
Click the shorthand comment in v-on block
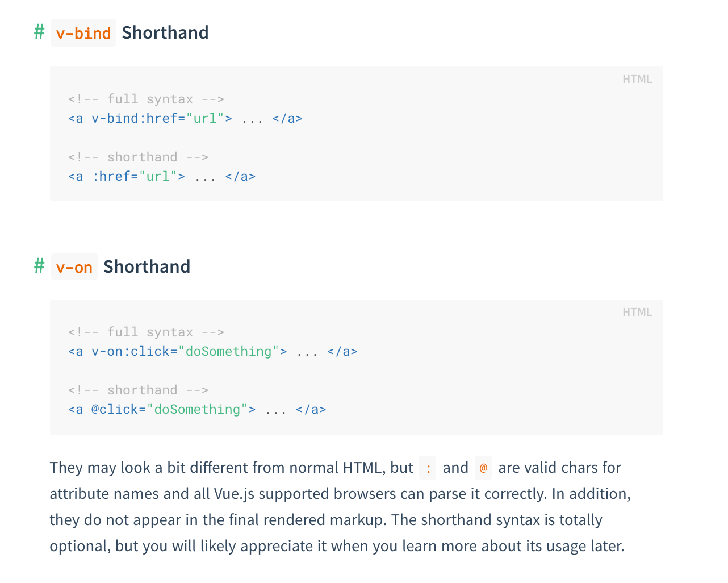(x=139, y=390)
